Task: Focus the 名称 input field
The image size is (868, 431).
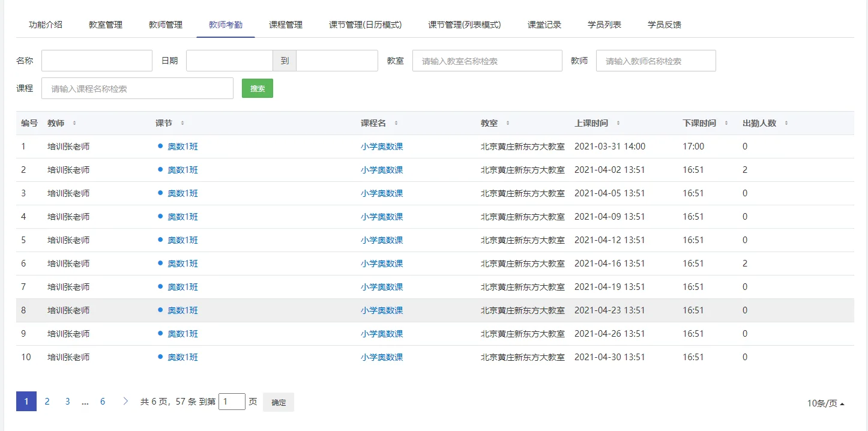Action: (97, 61)
